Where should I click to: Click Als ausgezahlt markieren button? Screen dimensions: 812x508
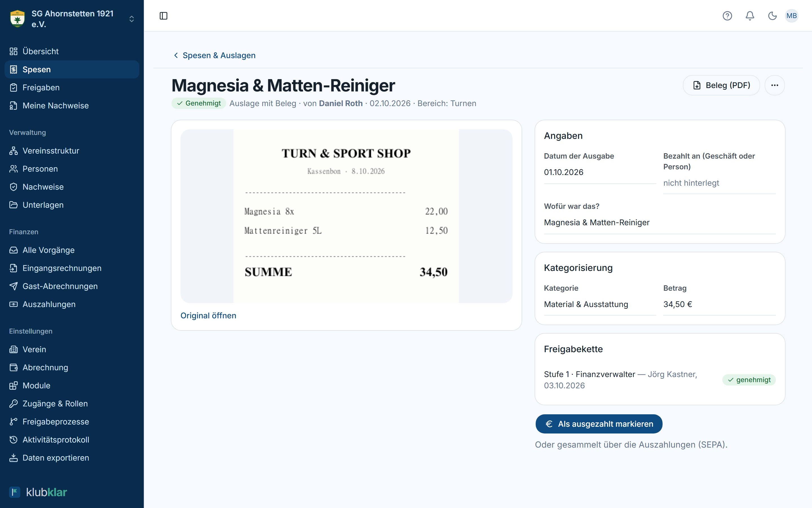[599, 424]
